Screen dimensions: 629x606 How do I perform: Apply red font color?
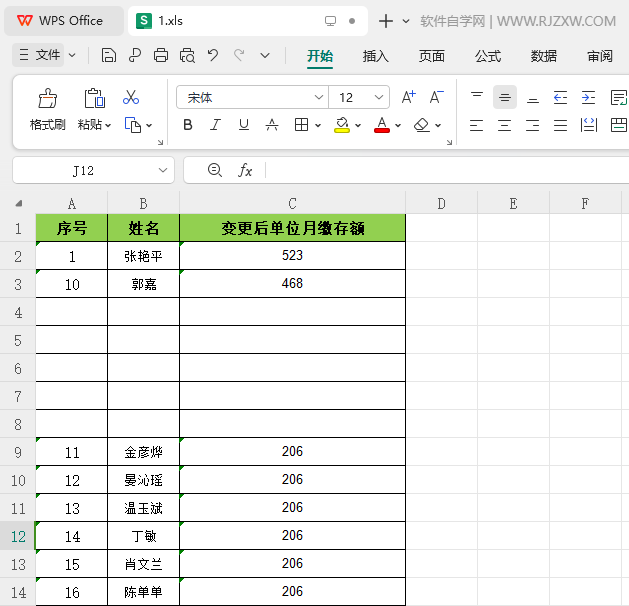(382, 125)
